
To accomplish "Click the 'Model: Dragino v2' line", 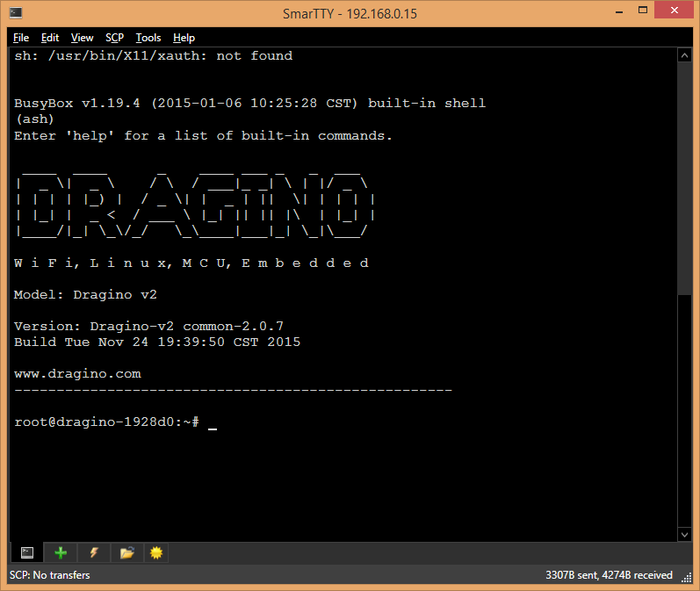I will 85,294.
